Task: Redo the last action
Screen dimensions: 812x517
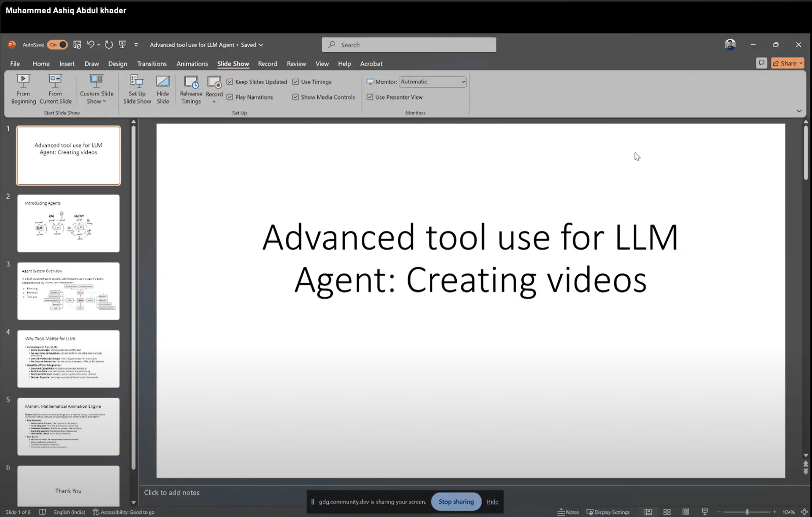Action: [x=109, y=45]
